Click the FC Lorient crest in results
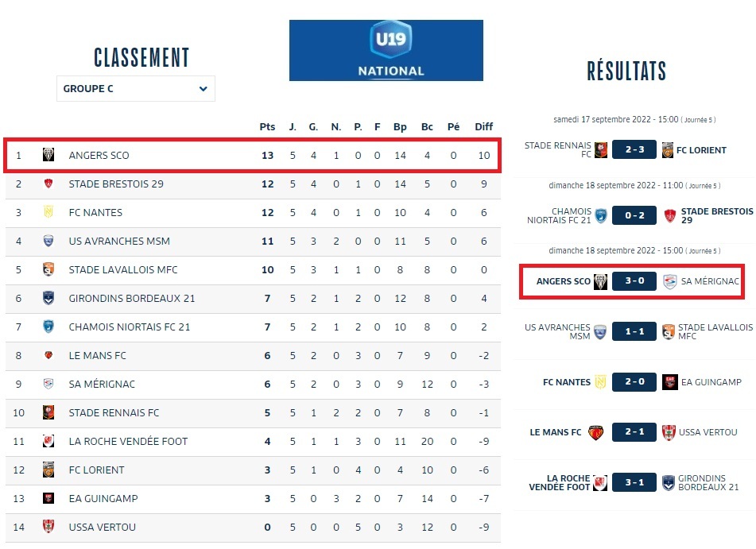Screen dimensions: 756x549 [x=668, y=150]
